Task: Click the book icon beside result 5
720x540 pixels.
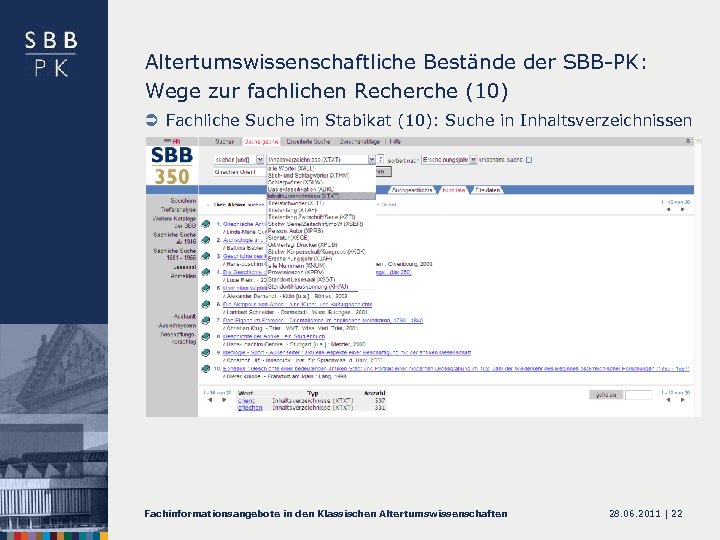Action: point(206,288)
